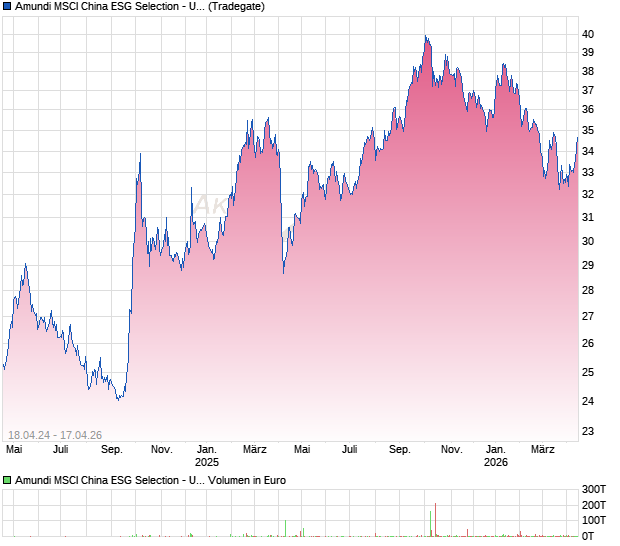Click the price axis label 29

[x=588, y=265]
